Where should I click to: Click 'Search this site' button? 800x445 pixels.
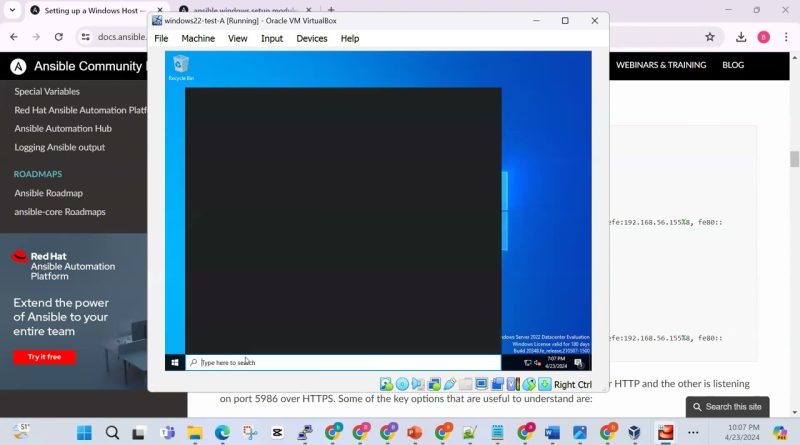tap(728, 407)
